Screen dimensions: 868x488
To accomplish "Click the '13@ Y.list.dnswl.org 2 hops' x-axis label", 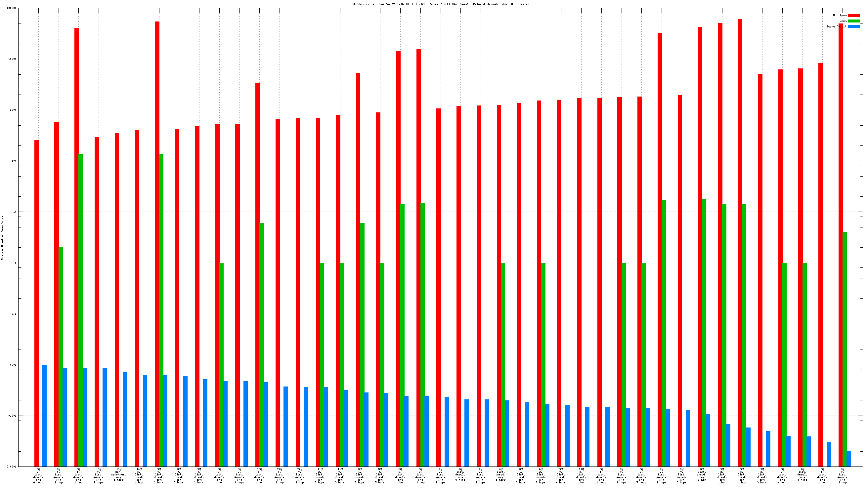I will tap(98, 476).
